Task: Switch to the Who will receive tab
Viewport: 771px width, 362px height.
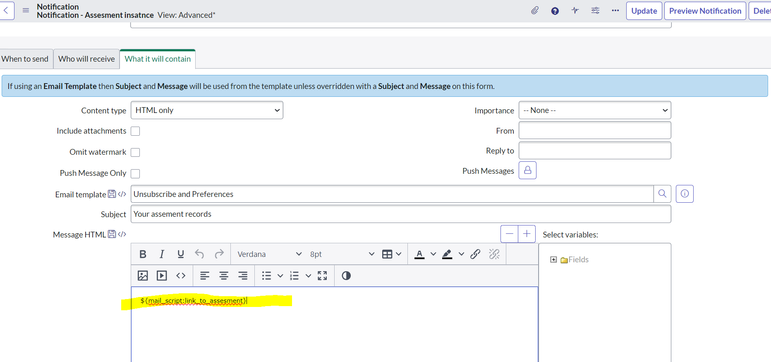Action: click(87, 59)
